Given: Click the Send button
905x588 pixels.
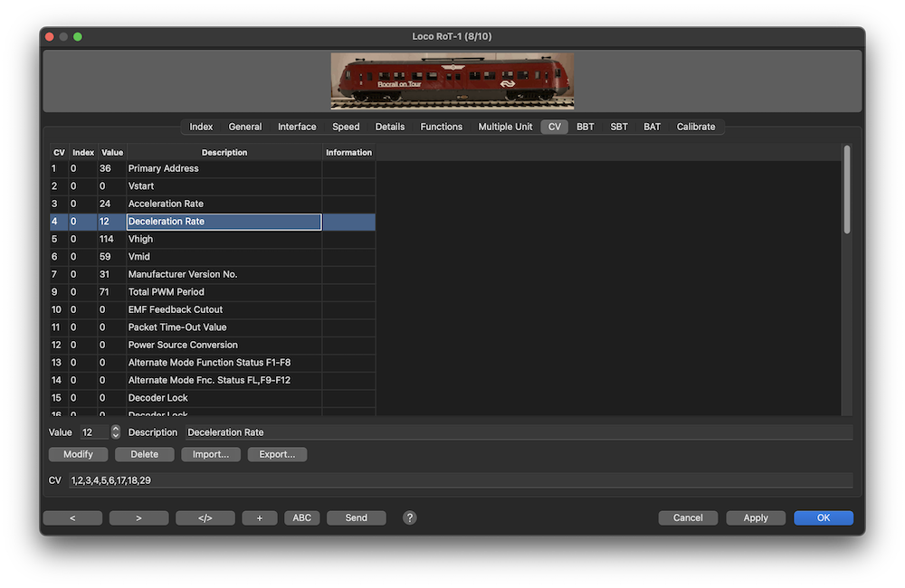Looking at the screenshot, I should point(357,517).
